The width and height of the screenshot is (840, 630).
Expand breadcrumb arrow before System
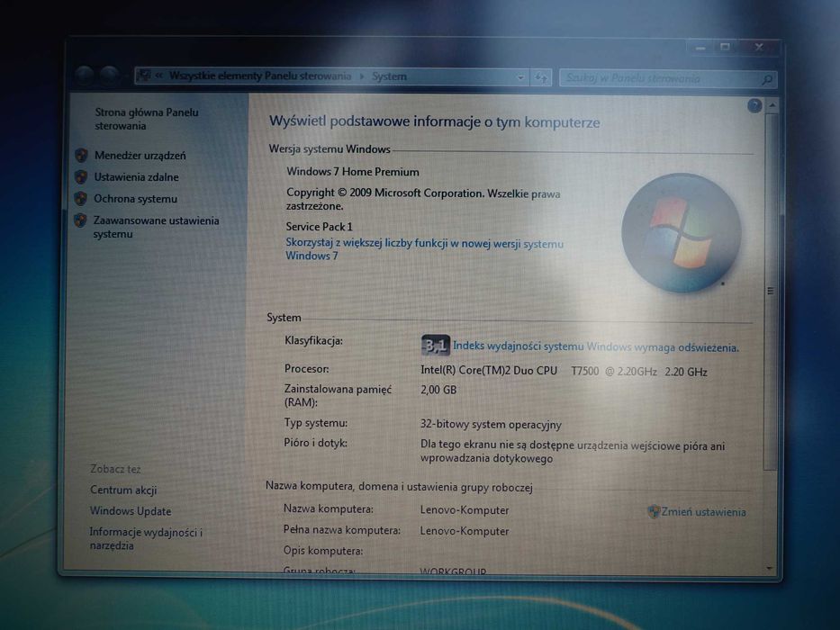[x=362, y=76]
